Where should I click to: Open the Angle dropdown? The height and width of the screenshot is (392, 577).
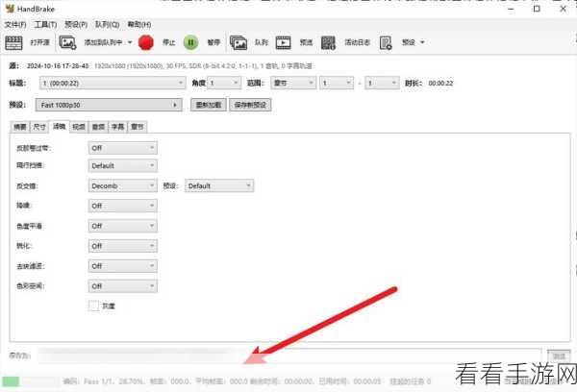[x=224, y=83]
